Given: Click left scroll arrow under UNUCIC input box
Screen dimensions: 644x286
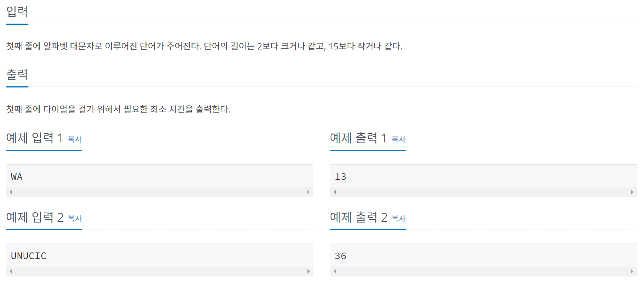Looking at the screenshot, I should 11,271.
